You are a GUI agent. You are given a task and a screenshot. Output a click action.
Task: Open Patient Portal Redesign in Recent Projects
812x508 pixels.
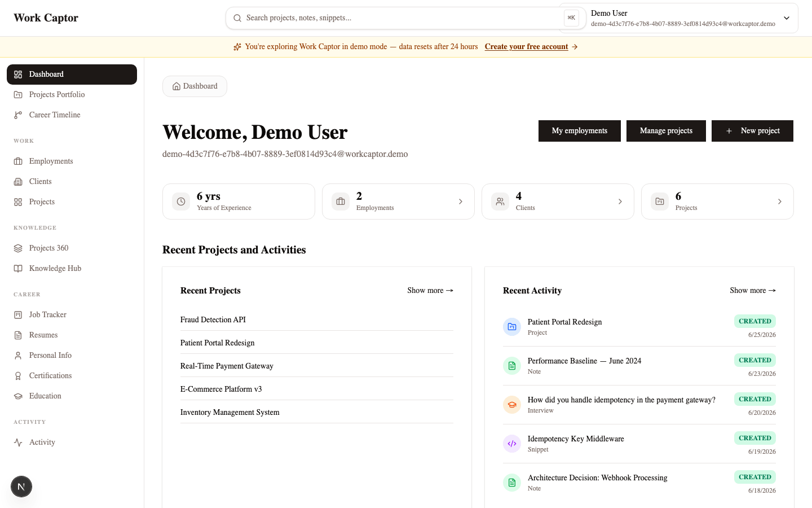pos(218,343)
